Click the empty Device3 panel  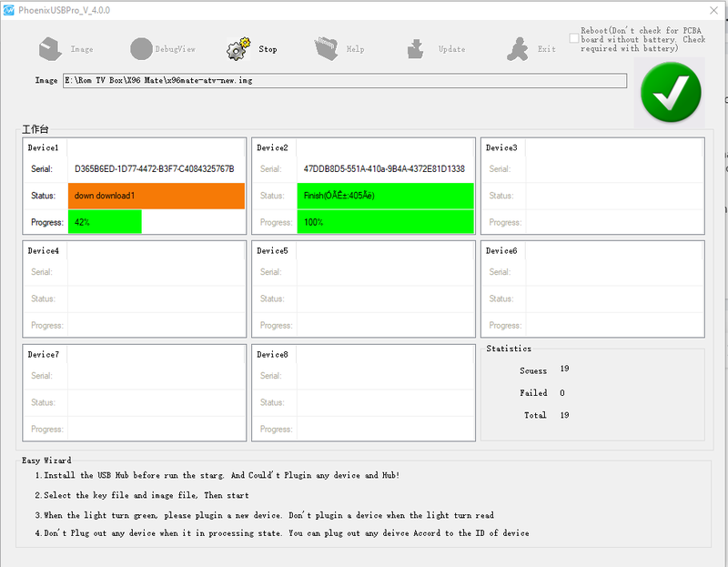coord(592,186)
